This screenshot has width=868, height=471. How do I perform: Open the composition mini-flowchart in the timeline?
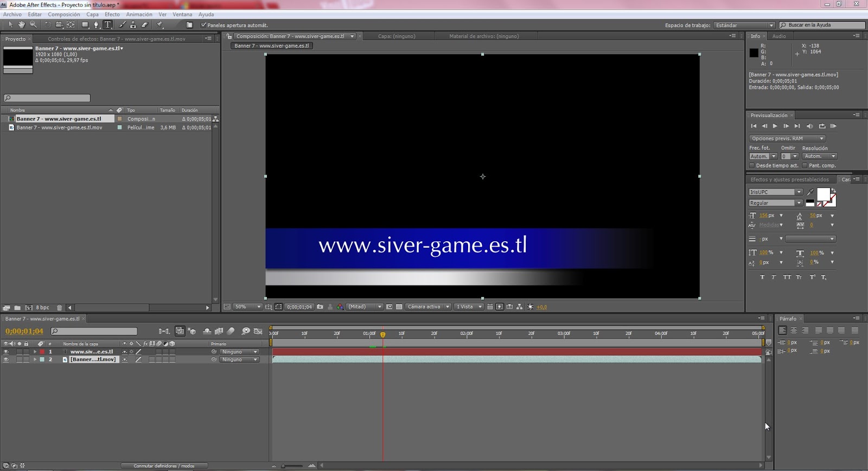163,331
